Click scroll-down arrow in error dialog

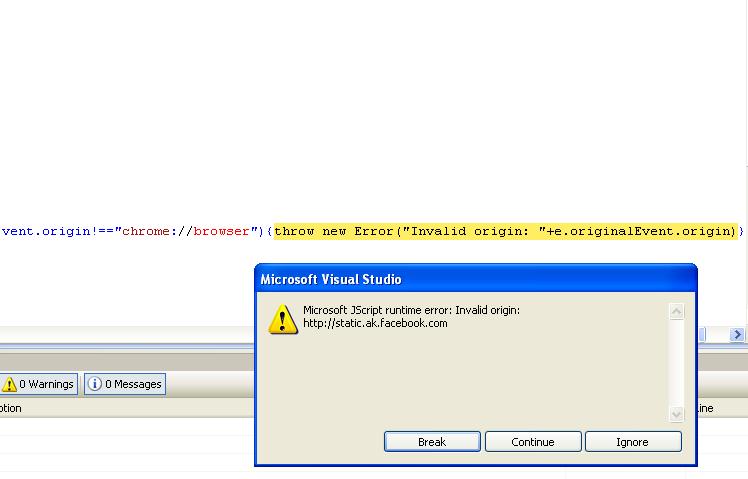pos(676,414)
